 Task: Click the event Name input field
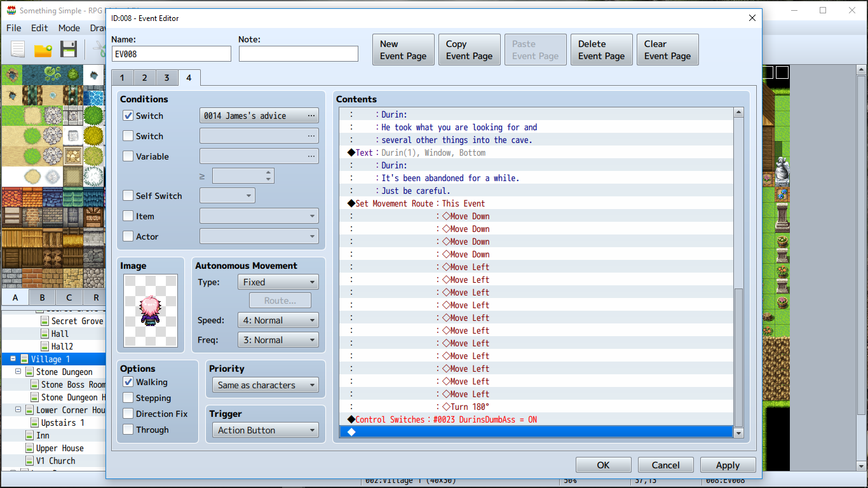(x=172, y=54)
